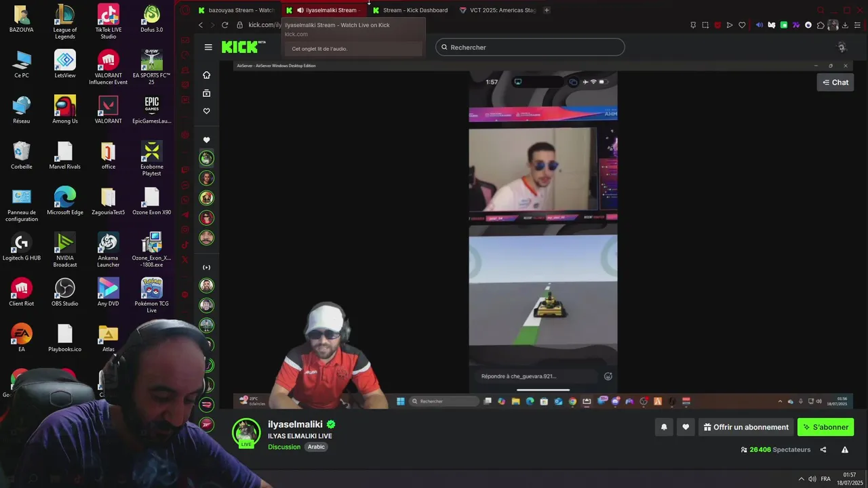The width and height of the screenshot is (868, 488).
Task: Click the browser back arrow
Action: [x=201, y=25]
